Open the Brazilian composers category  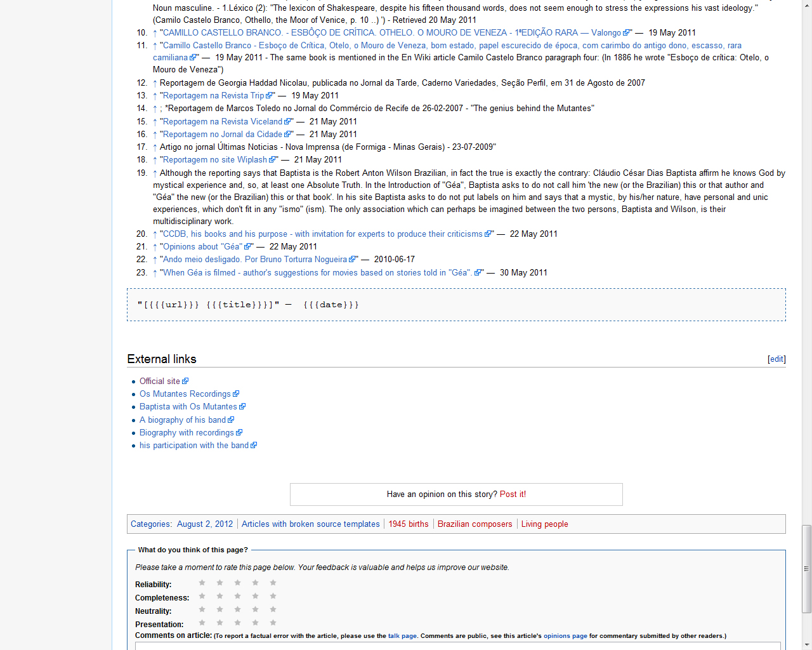pyautogui.click(x=475, y=524)
